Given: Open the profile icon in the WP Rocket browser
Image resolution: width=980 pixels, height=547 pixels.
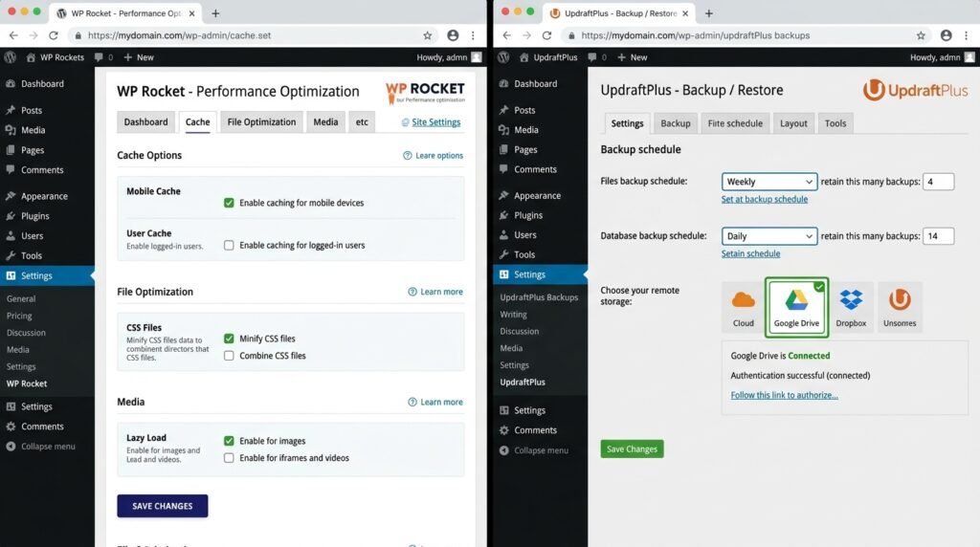Looking at the screenshot, I should pyautogui.click(x=453, y=35).
